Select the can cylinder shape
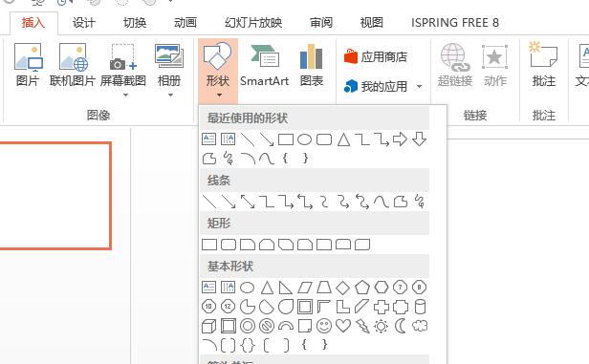 coord(420,307)
